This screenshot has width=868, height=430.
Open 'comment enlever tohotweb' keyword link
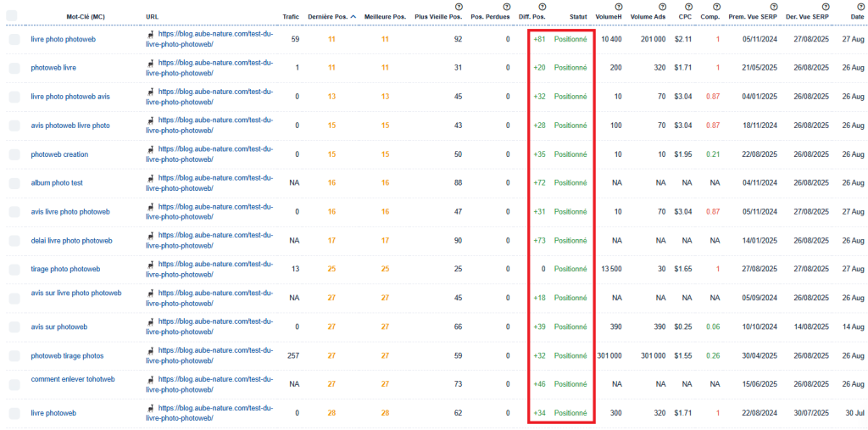click(x=73, y=379)
